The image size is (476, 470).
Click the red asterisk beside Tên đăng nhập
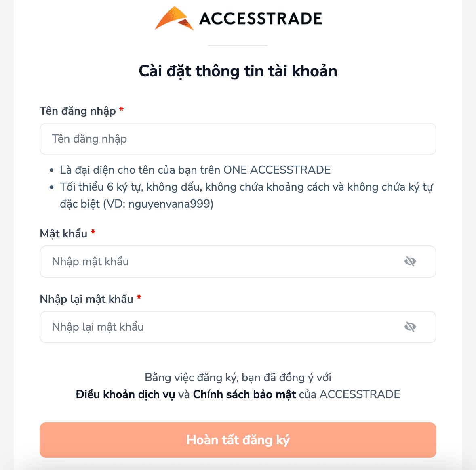pos(121,110)
